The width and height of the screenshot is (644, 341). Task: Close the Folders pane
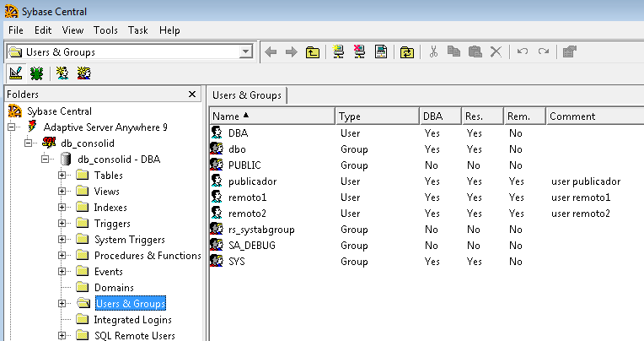(x=192, y=95)
